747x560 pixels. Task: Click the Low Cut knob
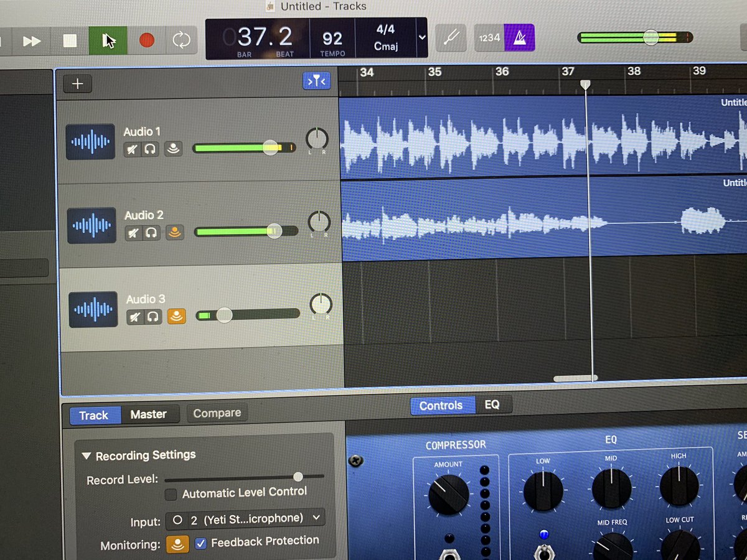pyautogui.click(x=680, y=545)
